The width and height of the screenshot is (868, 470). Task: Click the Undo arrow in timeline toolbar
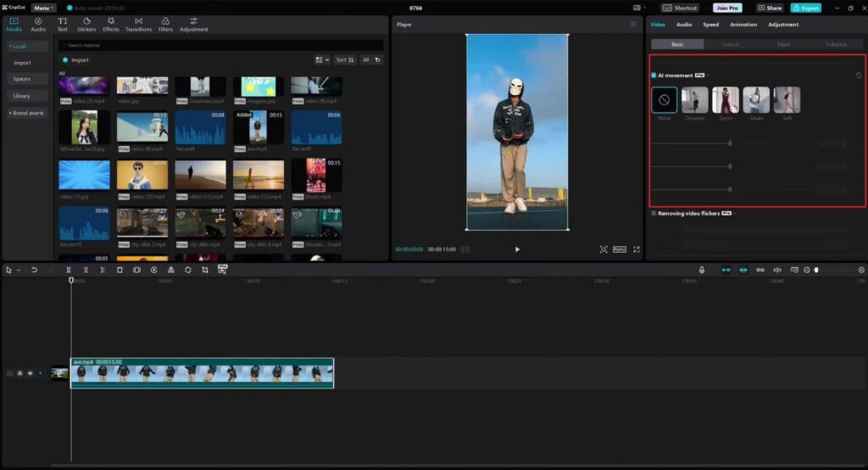click(x=34, y=270)
